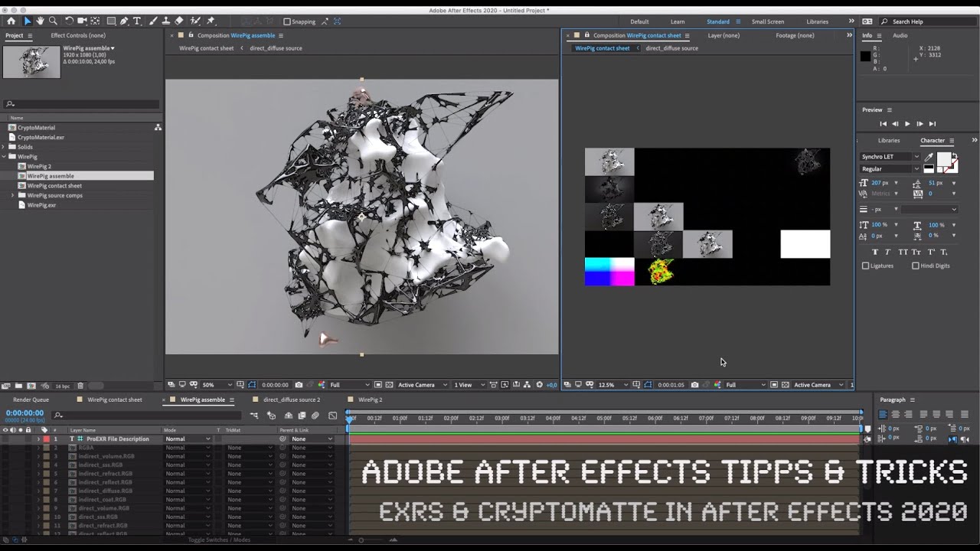Open the Small Screen workspace
This screenshot has height=551, width=980.
(x=768, y=21)
